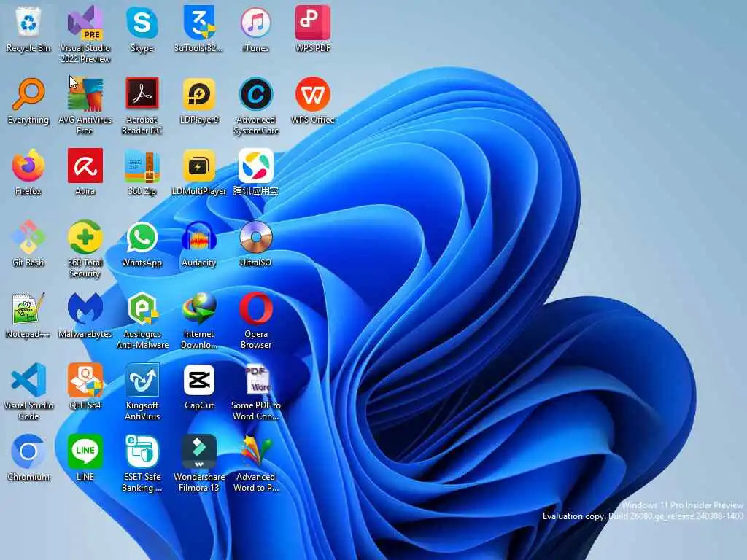Click Auslogics Anti-Malware icon
Image resolution: width=747 pixels, height=560 pixels.
click(x=142, y=308)
